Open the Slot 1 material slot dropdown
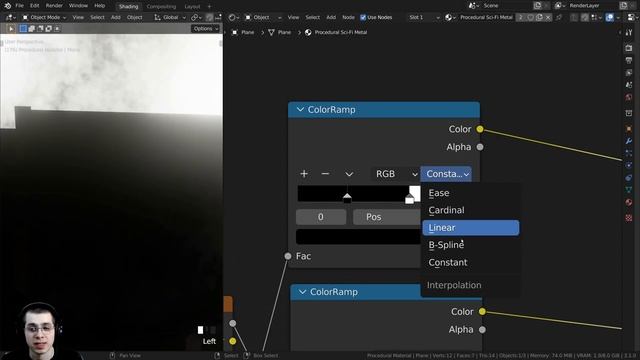Viewport: 640px width, 360px height. (x=424, y=17)
